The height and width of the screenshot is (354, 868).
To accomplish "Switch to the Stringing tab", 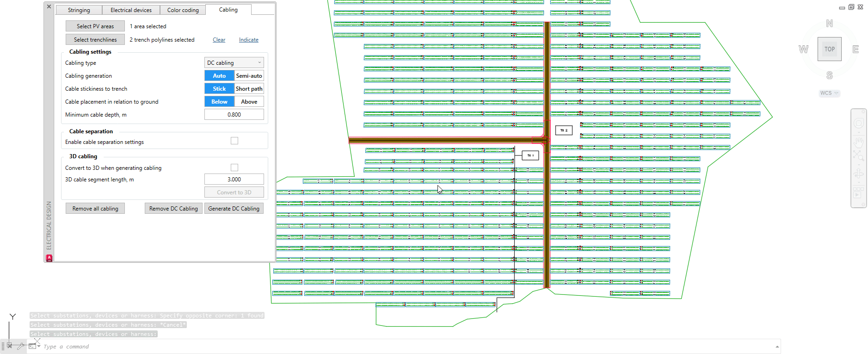I will (79, 10).
